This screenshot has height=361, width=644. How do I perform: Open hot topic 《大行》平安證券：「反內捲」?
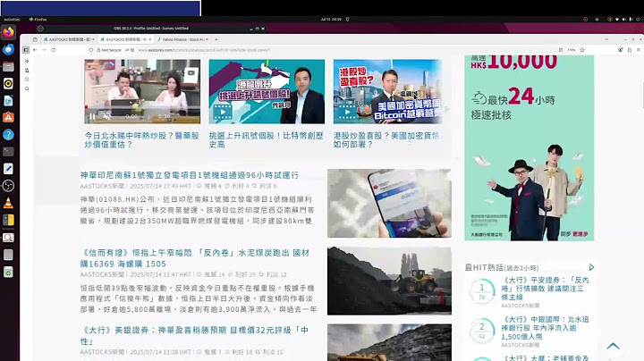click(x=545, y=289)
